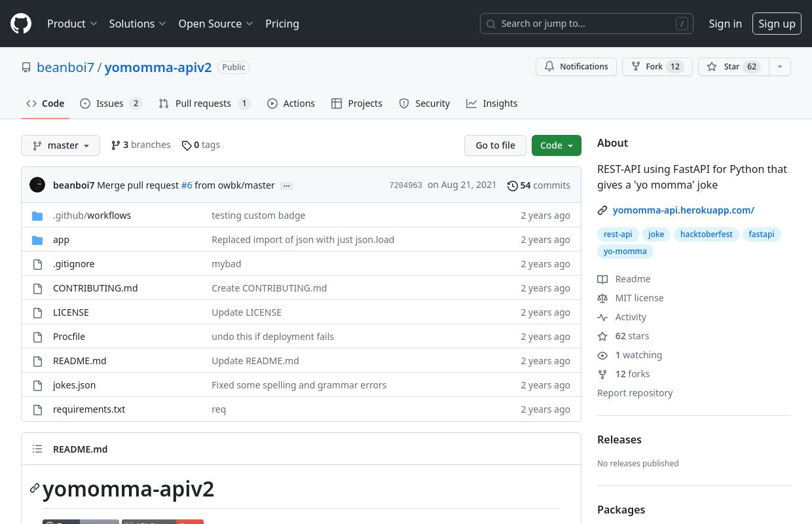This screenshot has height=524, width=812.
Task: Open the Product dropdown menu
Action: pyautogui.click(x=72, y=24)
